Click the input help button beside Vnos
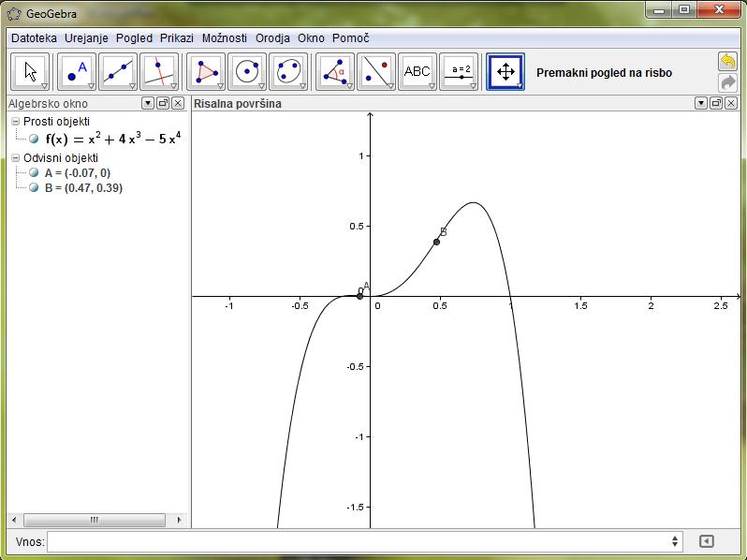The height and width of the screenshot is (560, 747). coord(707,541)
